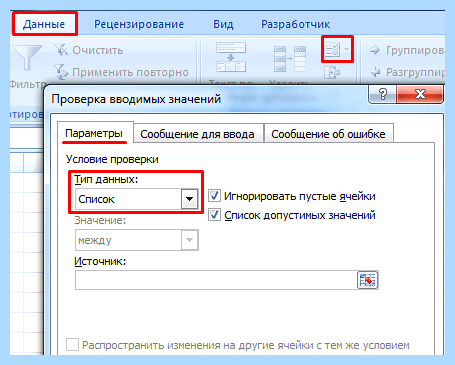The width and height of the screenshot is (455, 365).
Task: Click Применить повторно command
Action: [x=122, y=72]
